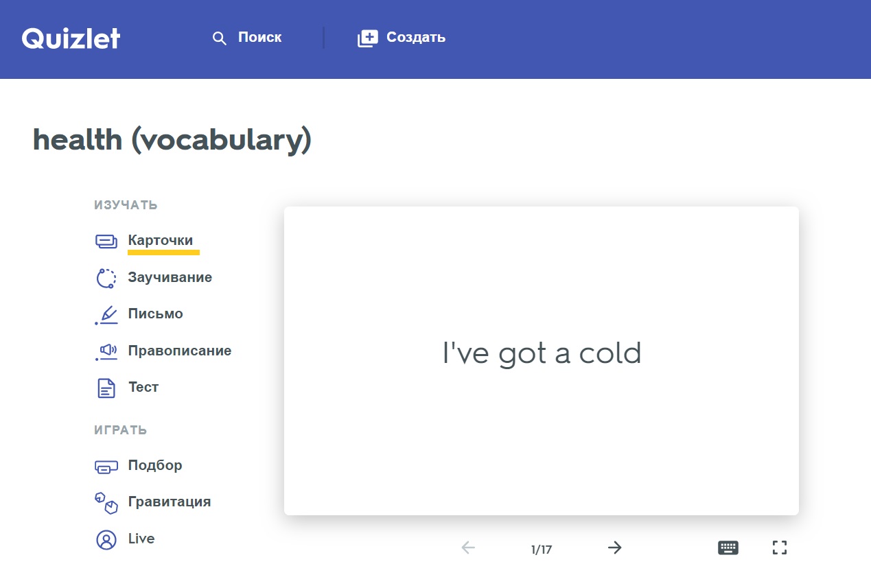Open the Правописание spelling mode

point(179,351)
